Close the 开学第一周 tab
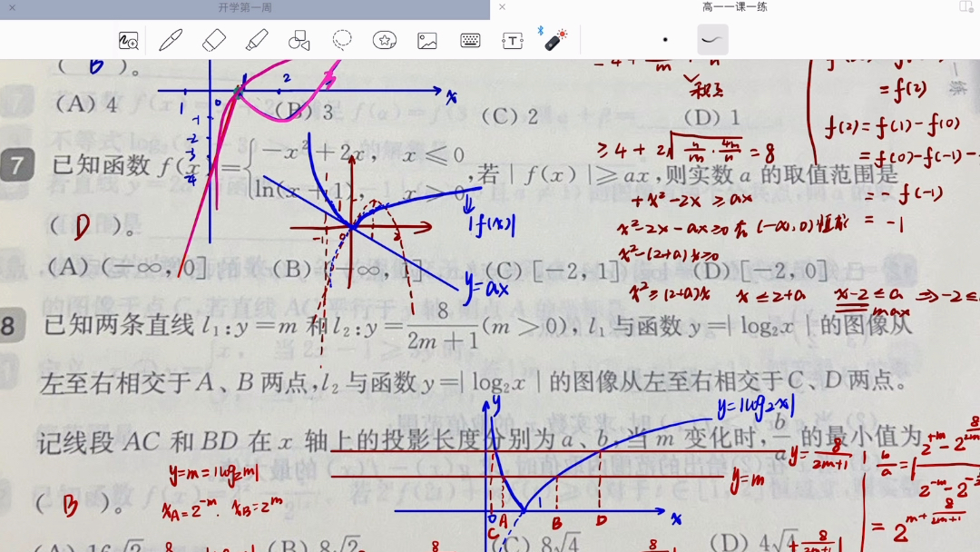The height and width of the screenshot is (552, 980). coord(10,7)
